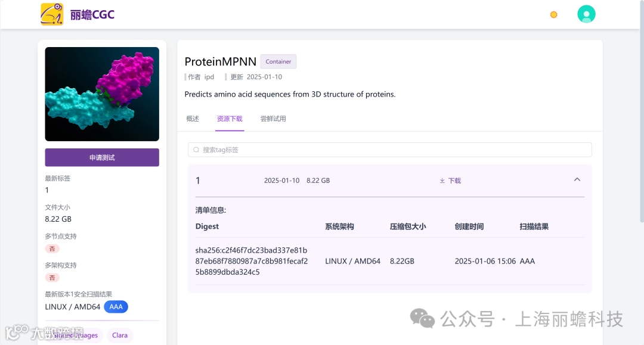Click the 多节点支持 否 badge
Screen dimensions: 644x345
(x=52, y=248)
